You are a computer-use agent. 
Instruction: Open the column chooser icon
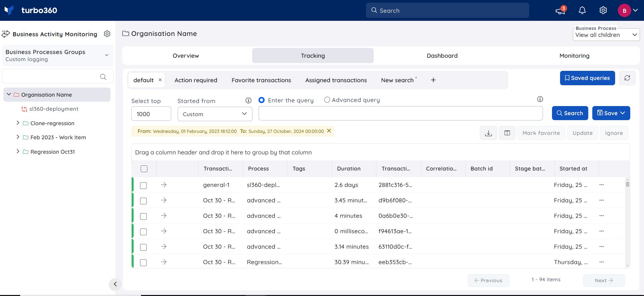click(x=507, y=133)
